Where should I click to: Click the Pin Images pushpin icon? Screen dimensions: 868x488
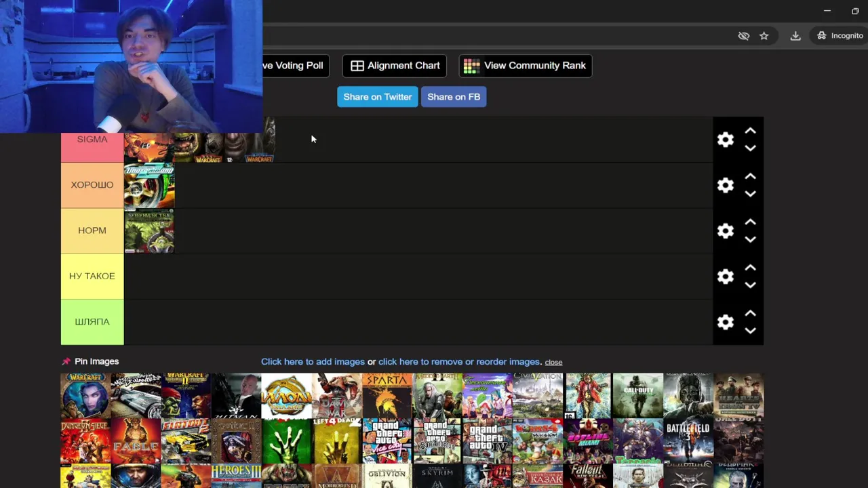[x=66, y=361]
